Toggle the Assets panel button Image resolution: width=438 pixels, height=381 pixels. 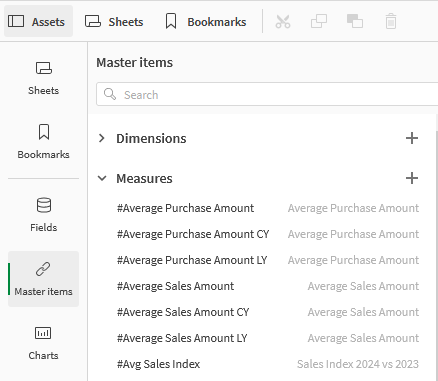(x=38, y=21)
